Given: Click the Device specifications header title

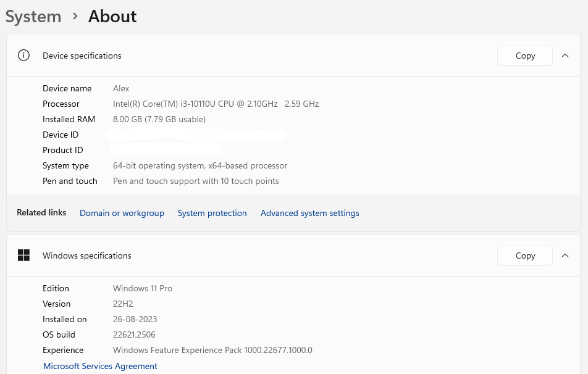Looking at the screenshot, I should (x=82, y=56).
